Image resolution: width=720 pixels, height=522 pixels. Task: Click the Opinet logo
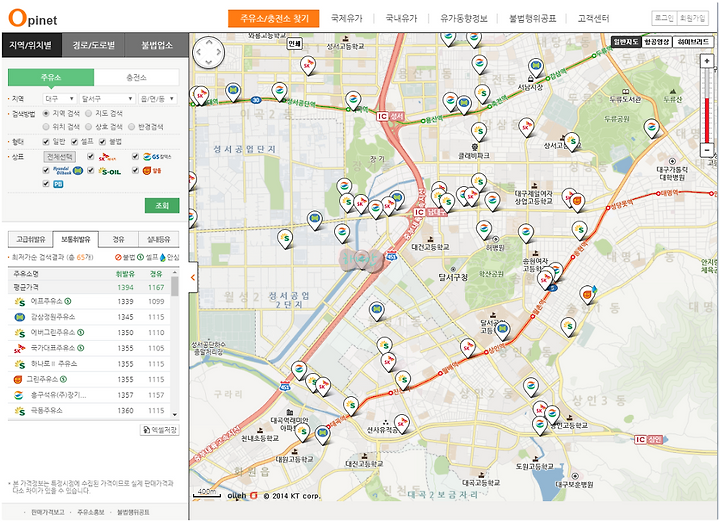33,18
